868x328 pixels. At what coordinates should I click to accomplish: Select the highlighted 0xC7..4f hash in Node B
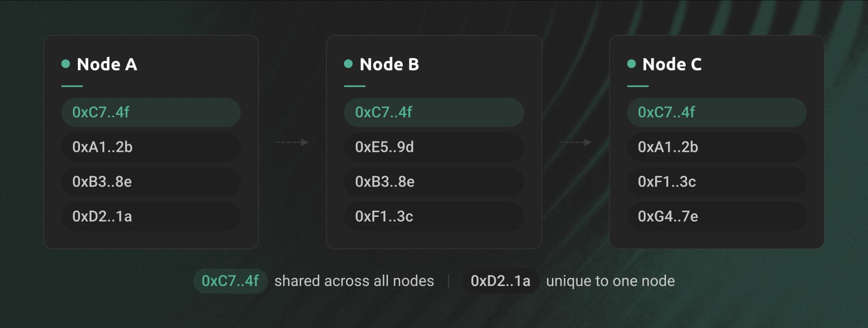(x=434, y=112)
